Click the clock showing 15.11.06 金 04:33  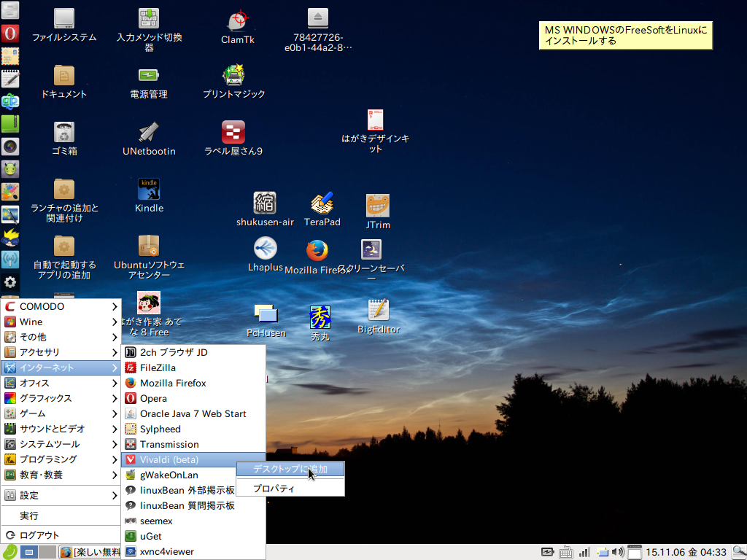[686, 553]
